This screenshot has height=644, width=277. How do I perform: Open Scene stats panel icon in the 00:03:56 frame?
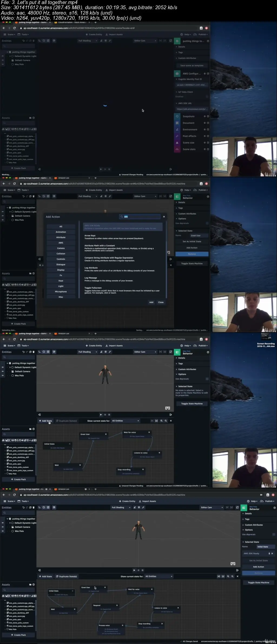(177, 149)
